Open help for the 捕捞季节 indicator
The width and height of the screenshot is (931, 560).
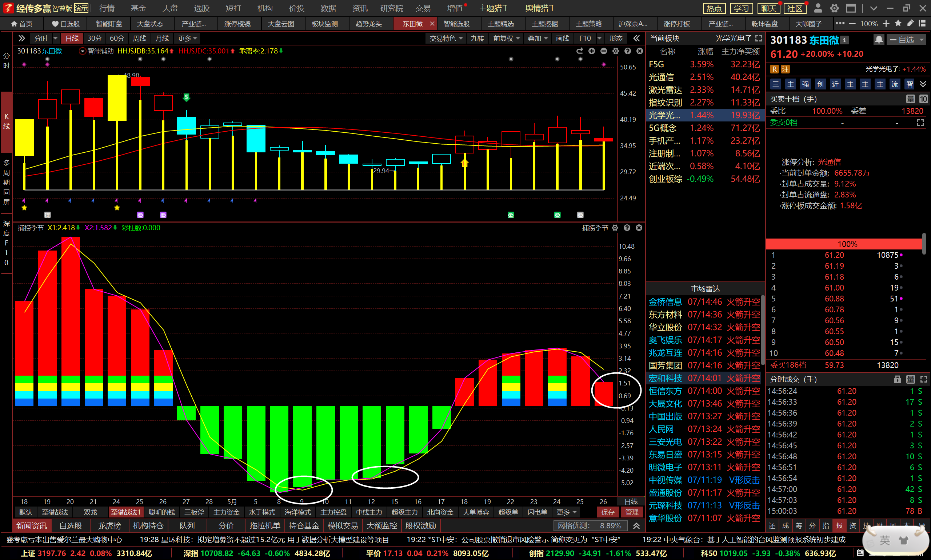click(x=627, y=228)
